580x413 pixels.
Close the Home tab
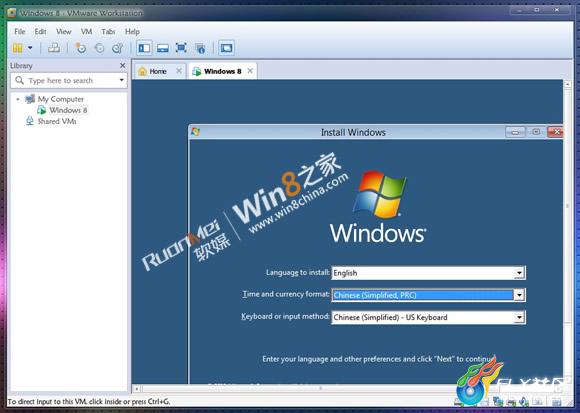[179, 71]
